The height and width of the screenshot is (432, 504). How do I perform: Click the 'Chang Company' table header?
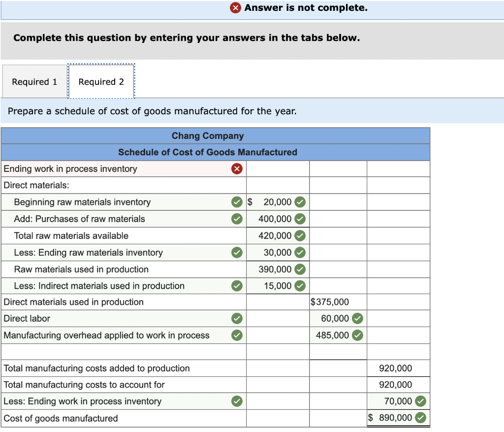pos(208,136)
